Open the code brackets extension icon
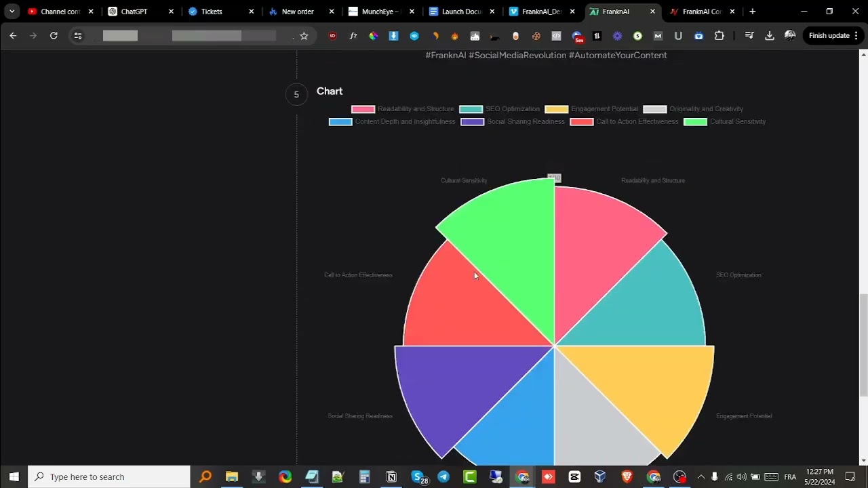Screen dimensions: 868x488 556,36
